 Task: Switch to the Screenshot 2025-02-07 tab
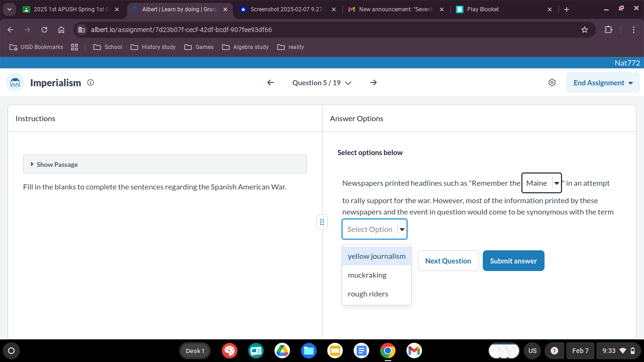[x=289, y=9]
